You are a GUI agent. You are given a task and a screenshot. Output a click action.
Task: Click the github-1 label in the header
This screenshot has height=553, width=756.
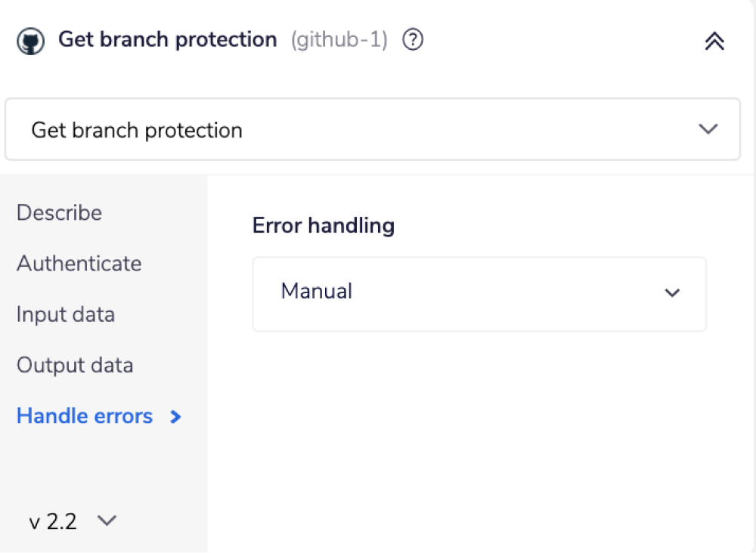[x=339, y=40]
